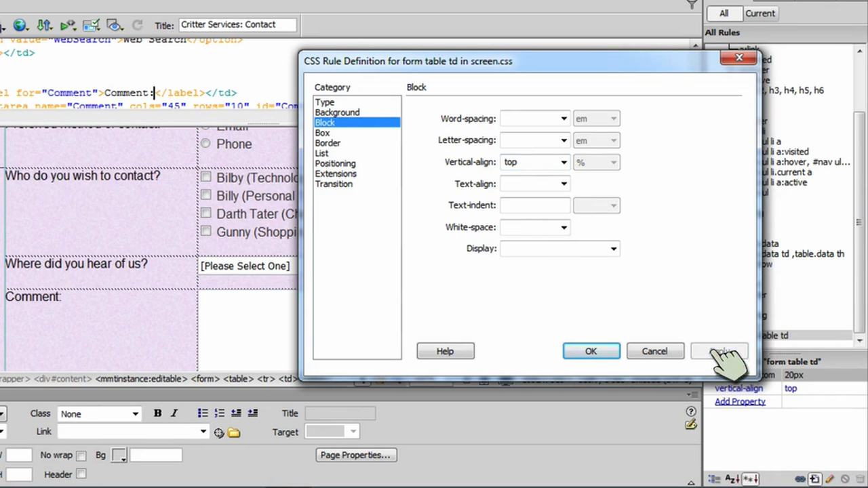868x488 pixels.
Task: Select the Box category in rule definition dialog
Action: tap(322, 133)
